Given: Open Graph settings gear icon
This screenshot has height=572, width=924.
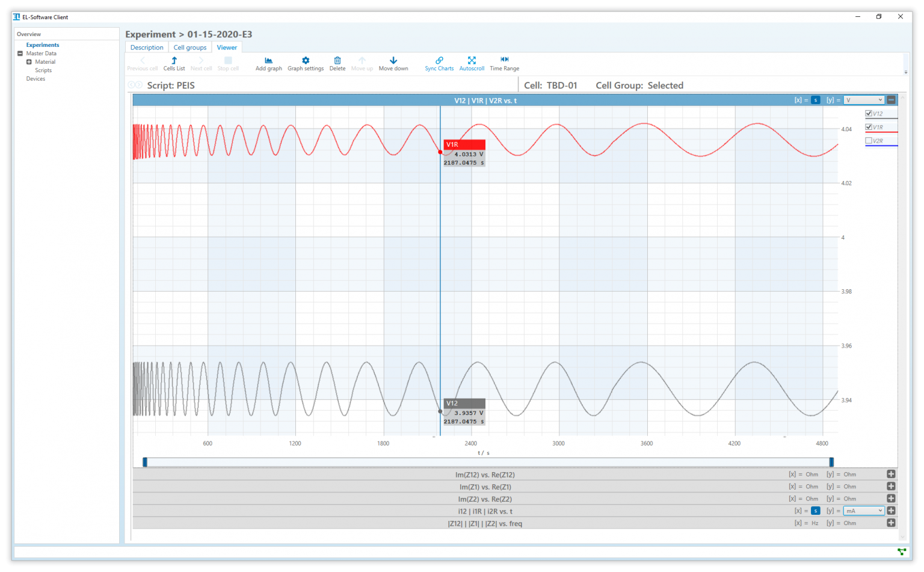Looking at the screenshot, I should pos(306,61).
